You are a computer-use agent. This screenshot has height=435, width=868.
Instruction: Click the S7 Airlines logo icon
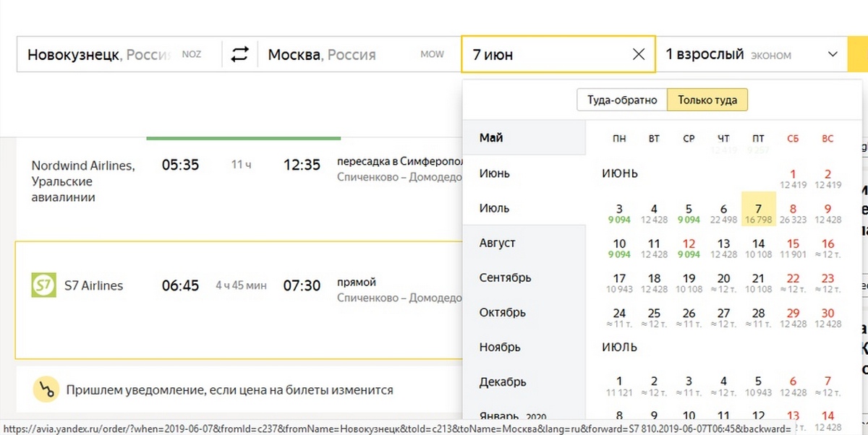[x=43, y=285]
